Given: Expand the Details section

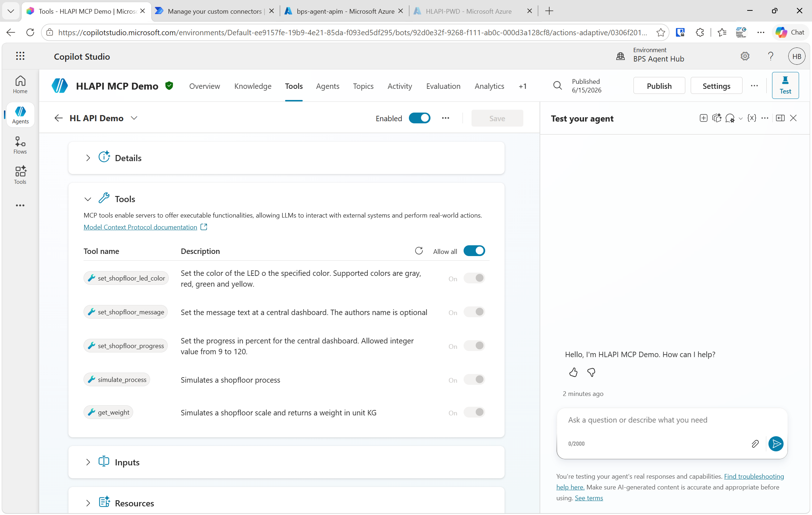Looking at the screenshot, I should (x=88, y=158).
